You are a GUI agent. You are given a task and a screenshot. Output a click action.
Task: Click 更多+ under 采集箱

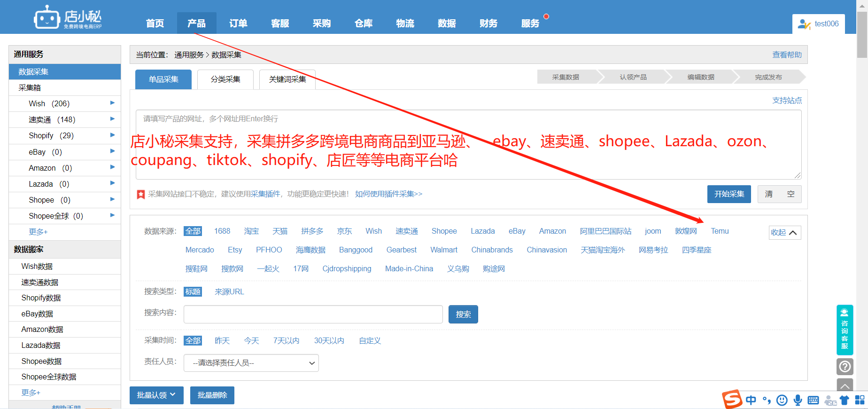click(38, 232)
